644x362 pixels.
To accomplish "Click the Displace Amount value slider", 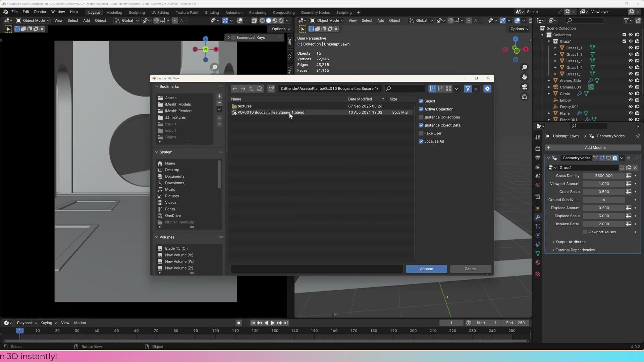I will tap(604, 208).
